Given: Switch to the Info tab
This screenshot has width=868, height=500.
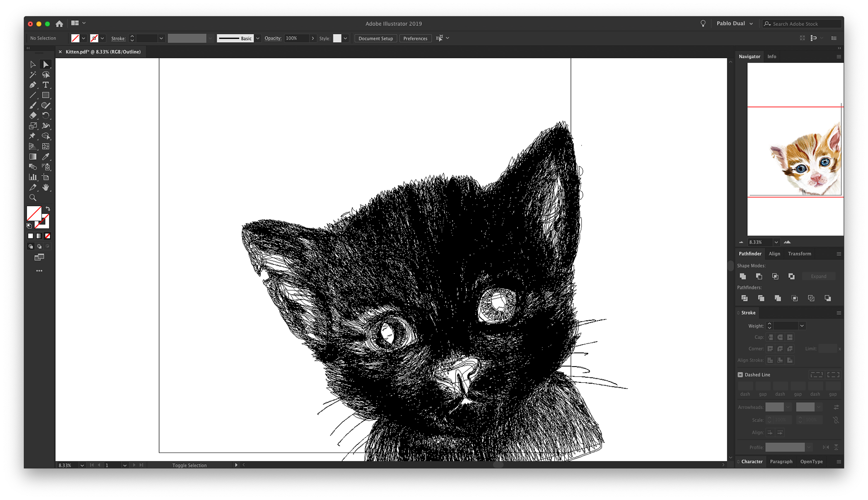Looking at the screenshot, I should pos(772,57).
